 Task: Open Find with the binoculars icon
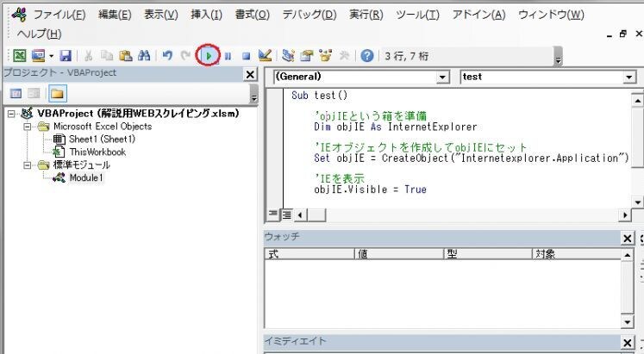(144, 56)
